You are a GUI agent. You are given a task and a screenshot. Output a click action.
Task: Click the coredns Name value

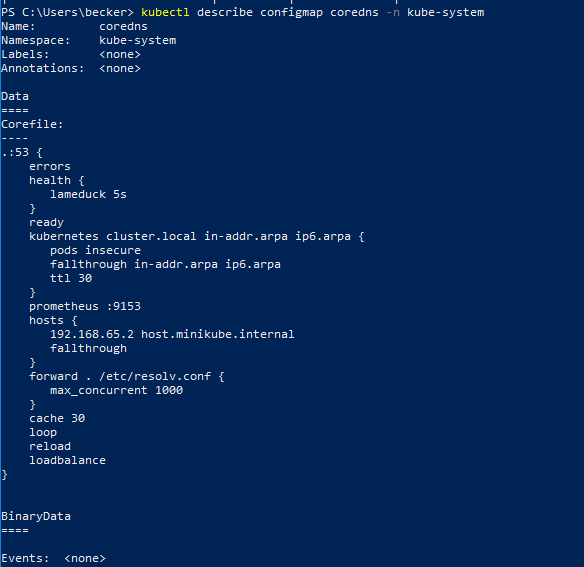[x=123, y=27]
